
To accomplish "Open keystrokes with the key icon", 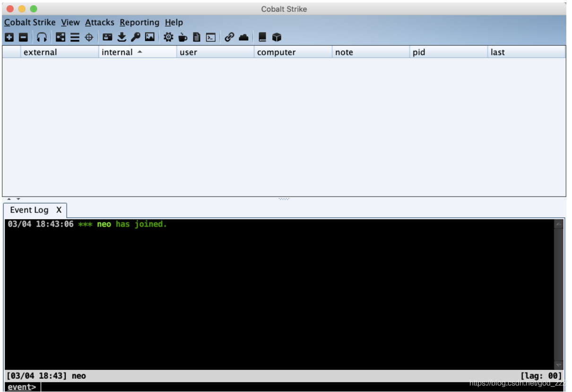I will [x=136, y=37].
